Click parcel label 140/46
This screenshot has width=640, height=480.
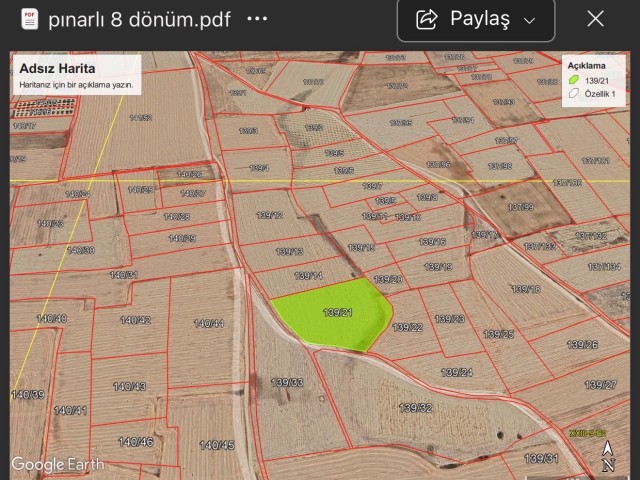tap(136, 442)
